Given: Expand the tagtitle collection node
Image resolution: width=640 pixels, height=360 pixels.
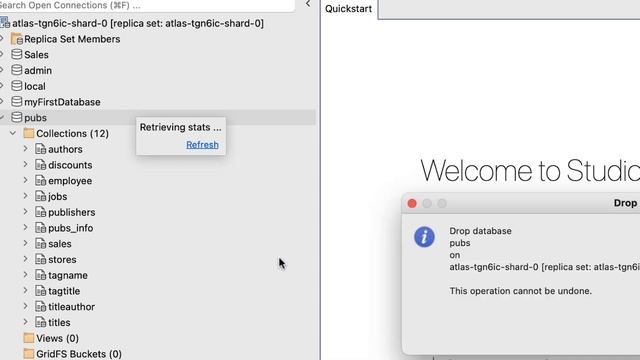Looking at the screenshot, I should pyautogui.click(x=25, y=291).
